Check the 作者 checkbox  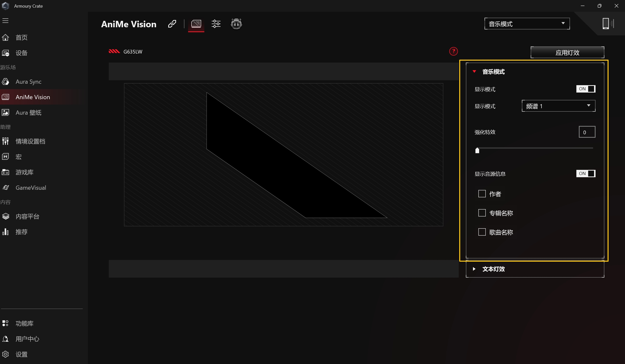[x=482, y=194]
